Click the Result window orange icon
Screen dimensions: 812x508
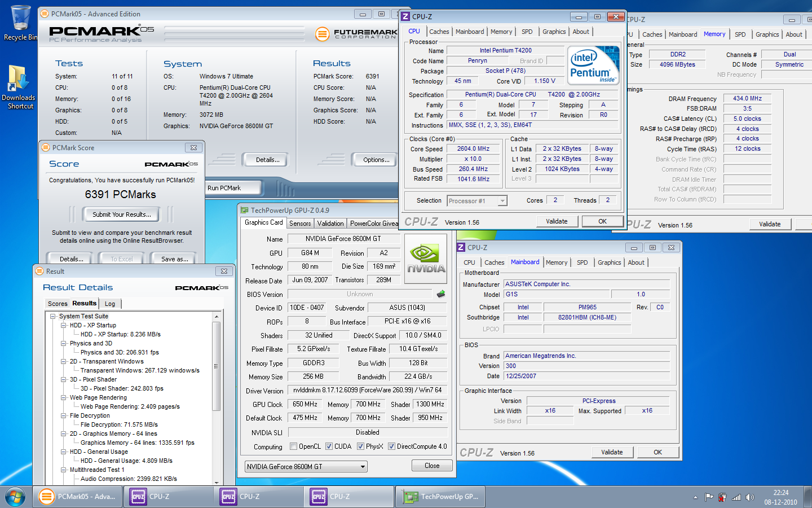[x=39, y=271]
